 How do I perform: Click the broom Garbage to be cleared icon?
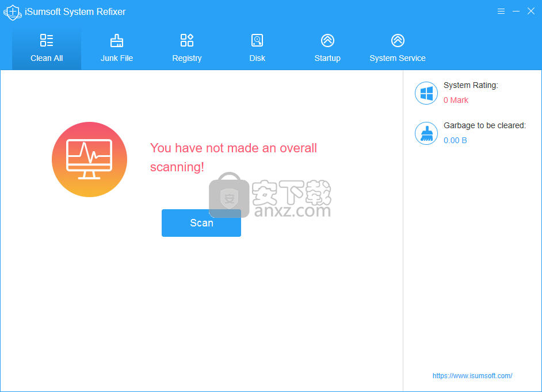click(x=426, y=133)
